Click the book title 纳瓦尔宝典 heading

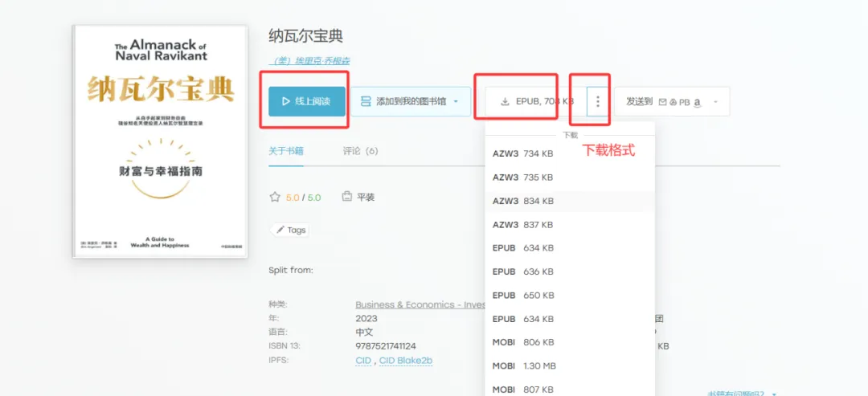tap(306, 36)
